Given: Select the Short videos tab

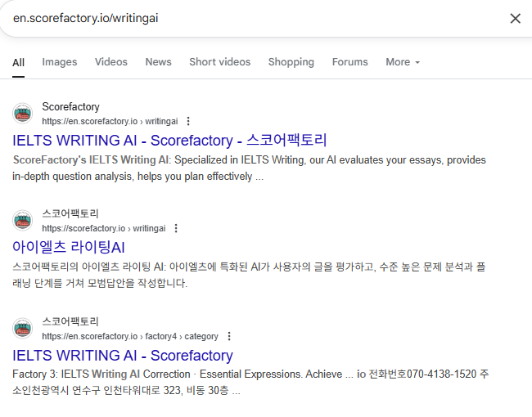Looking at the screenshot, I should click(219, 62).
